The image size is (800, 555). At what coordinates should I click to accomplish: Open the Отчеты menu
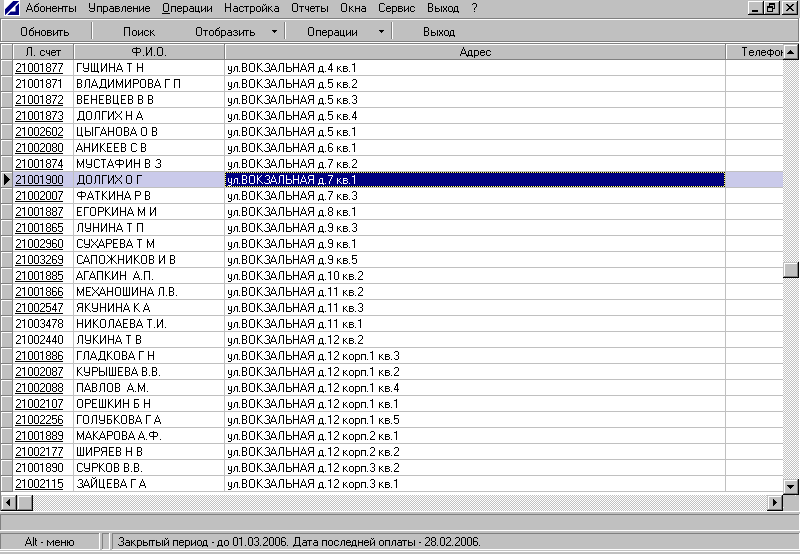coord(310,8)
